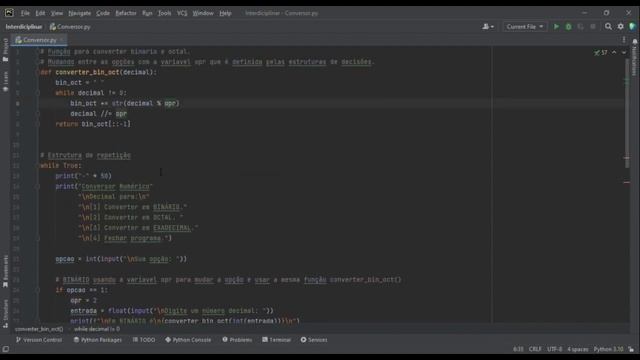Click 'while decimal != 0' breadcrumb
640x360 pixels.
coord(97,329)
